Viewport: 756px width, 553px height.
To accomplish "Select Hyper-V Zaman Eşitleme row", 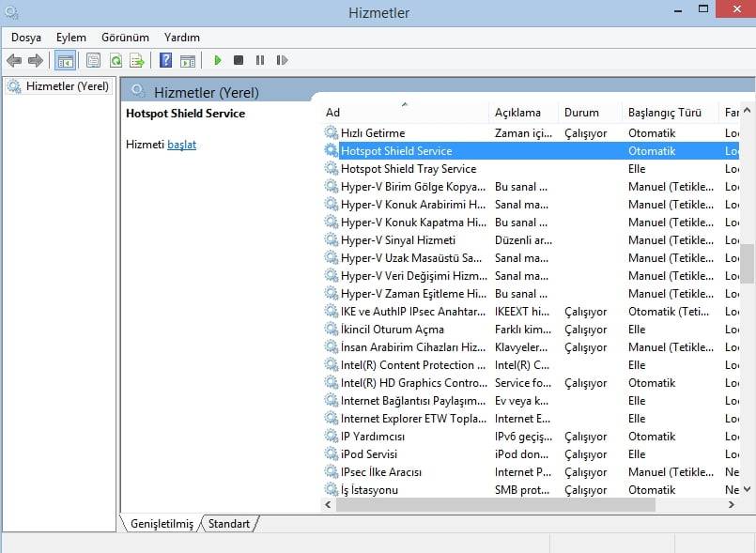I will pyautogui.click(x=531, y=294).
